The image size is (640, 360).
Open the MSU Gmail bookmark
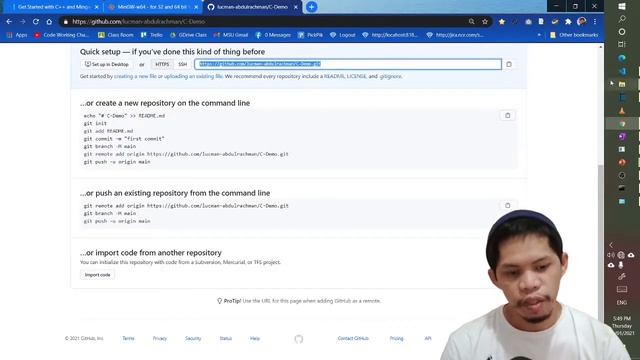(x=231, y=35)
